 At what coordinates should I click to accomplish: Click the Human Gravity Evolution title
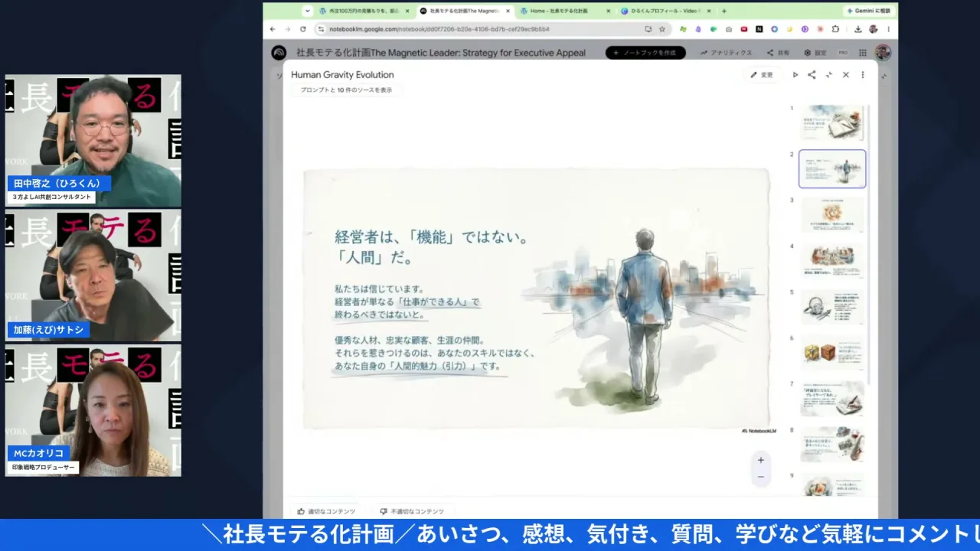coord(342,74)
